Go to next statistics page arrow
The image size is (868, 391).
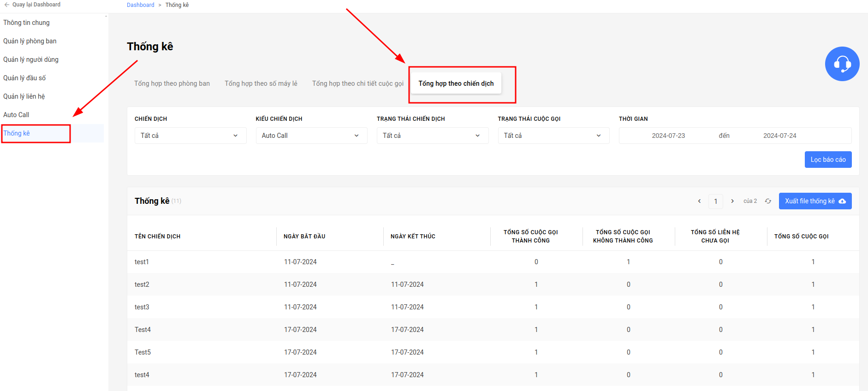point(732,201)
